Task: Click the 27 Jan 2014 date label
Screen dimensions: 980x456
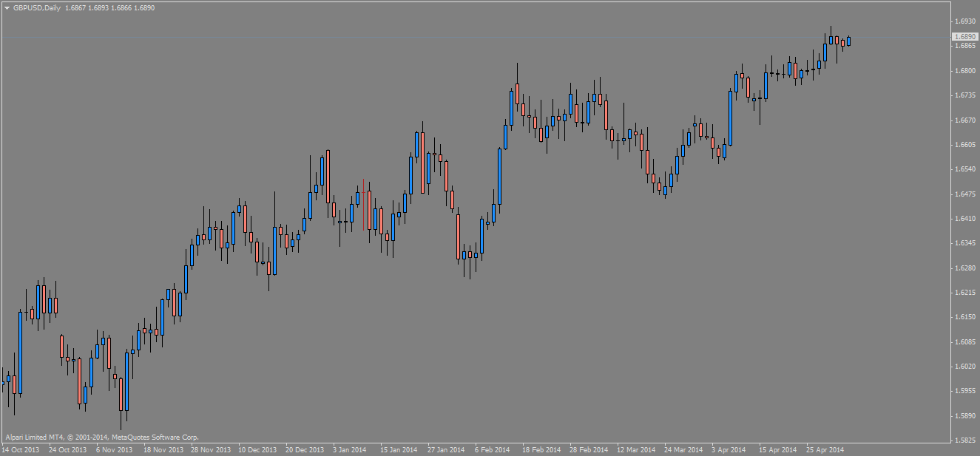Action: (x=446, y=449)
